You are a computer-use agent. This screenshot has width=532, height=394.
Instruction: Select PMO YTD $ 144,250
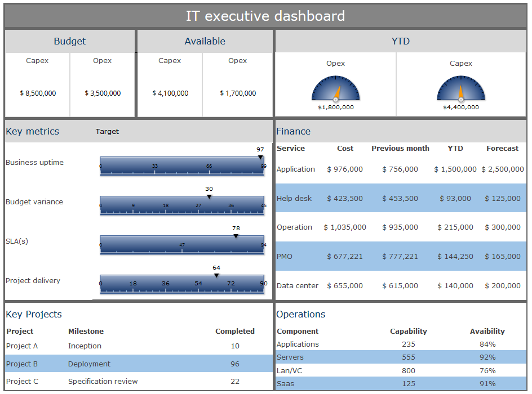click(x=455, y=257)
